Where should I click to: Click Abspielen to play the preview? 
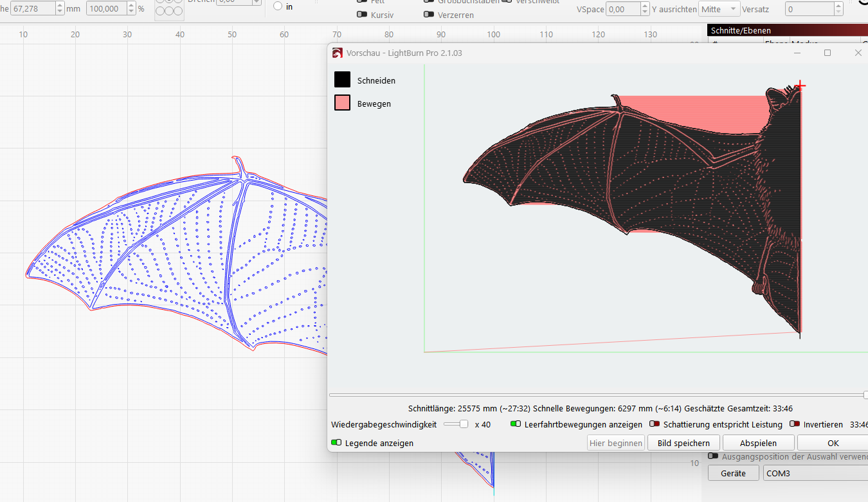click(x=758, y=443)
